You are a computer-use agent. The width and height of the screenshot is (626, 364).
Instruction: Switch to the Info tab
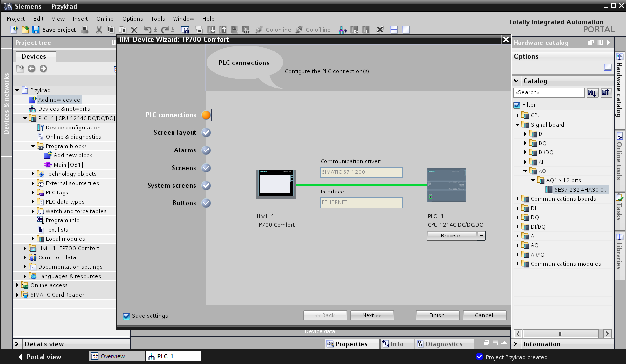397,344
